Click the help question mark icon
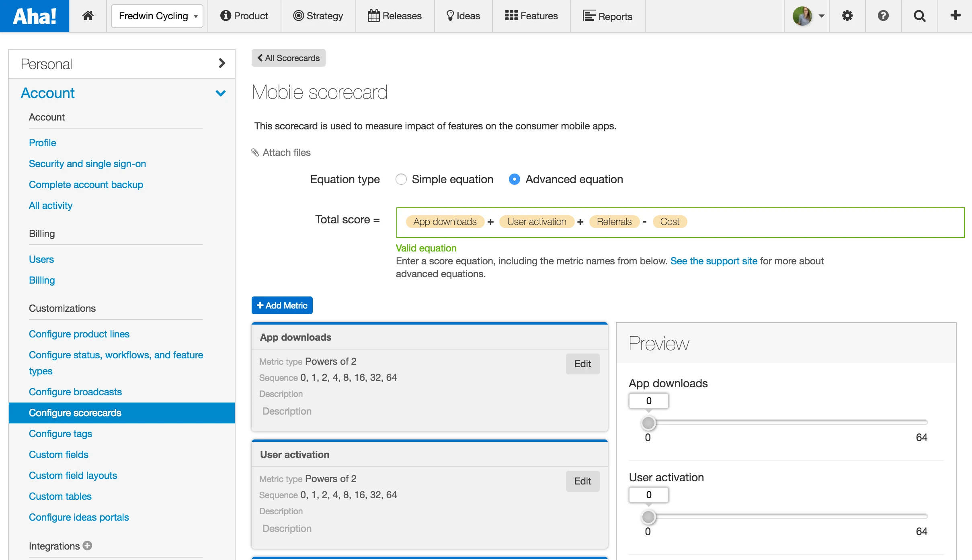The height and width of the screenshot is (560, 972). point(883,16)
